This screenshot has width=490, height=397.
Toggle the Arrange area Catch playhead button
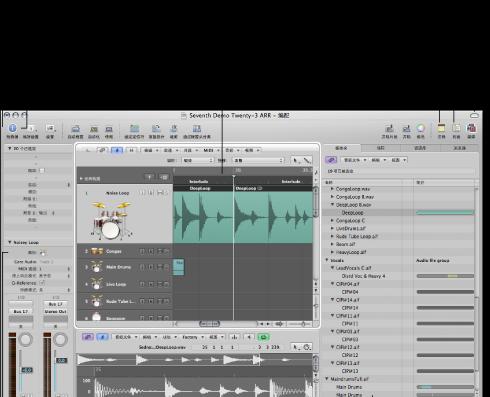coord(117,150)
